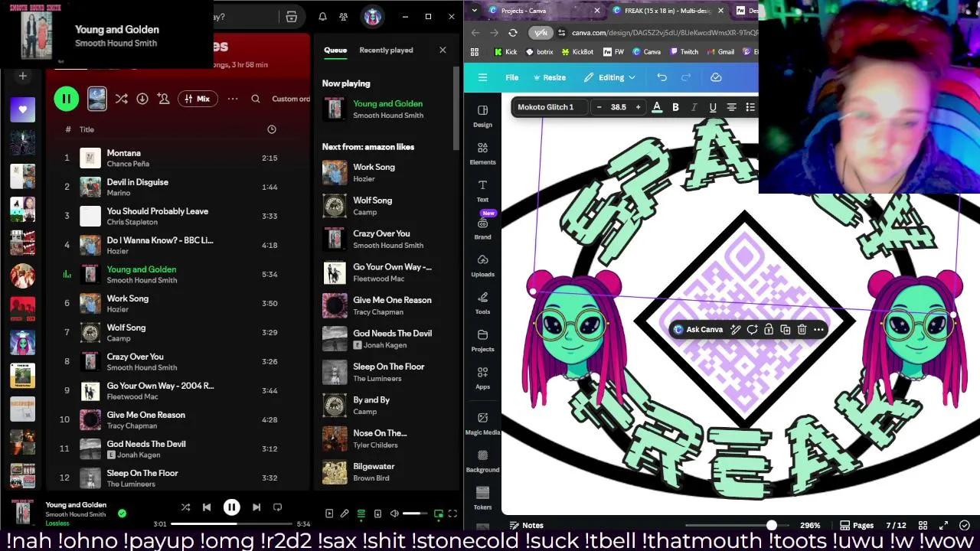Select Go Your Own Way in queue
This screenshot has width=980, height=551.
[x=384, y=272]
